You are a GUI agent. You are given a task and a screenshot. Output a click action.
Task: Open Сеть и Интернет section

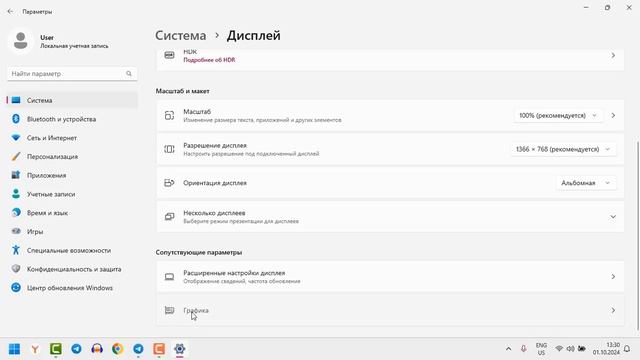(x=72, y=138)
